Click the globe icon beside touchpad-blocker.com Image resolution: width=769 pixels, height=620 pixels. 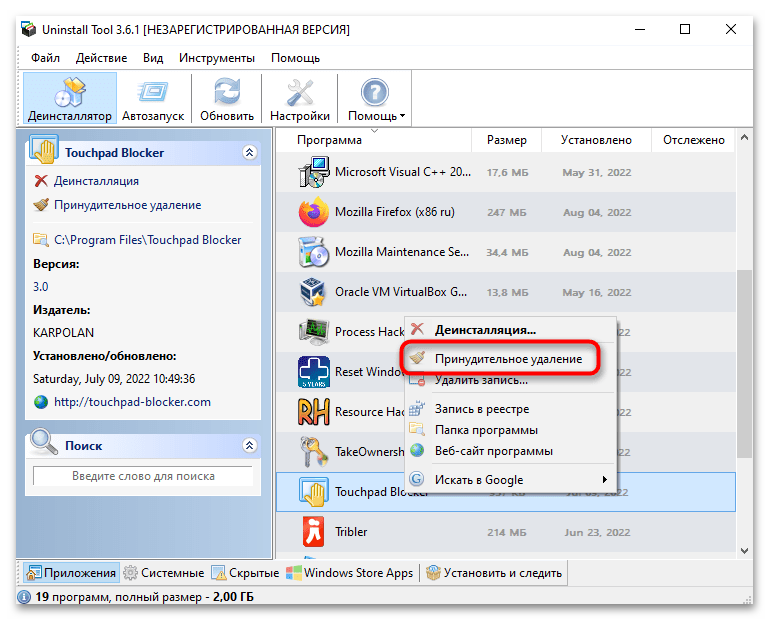(41, 402)
